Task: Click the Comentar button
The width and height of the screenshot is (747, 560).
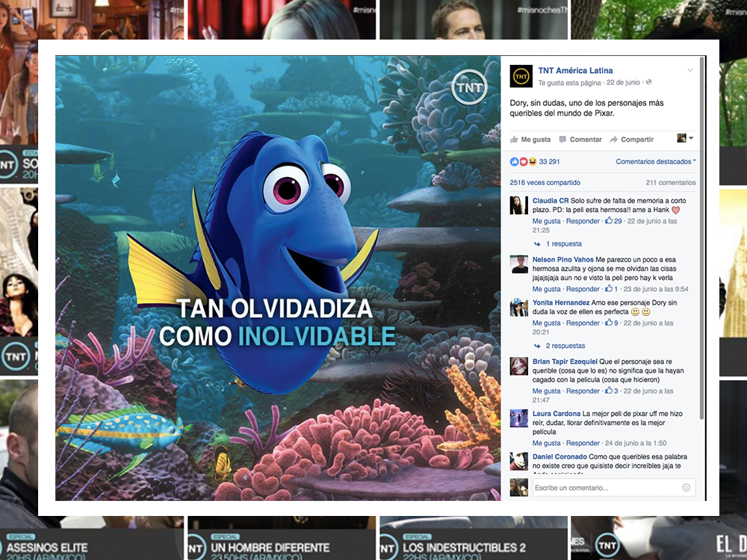Action: [x=580, y=140]
